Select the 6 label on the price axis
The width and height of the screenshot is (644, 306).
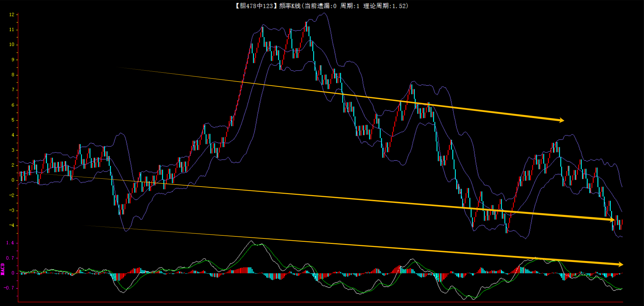point(13,105)
